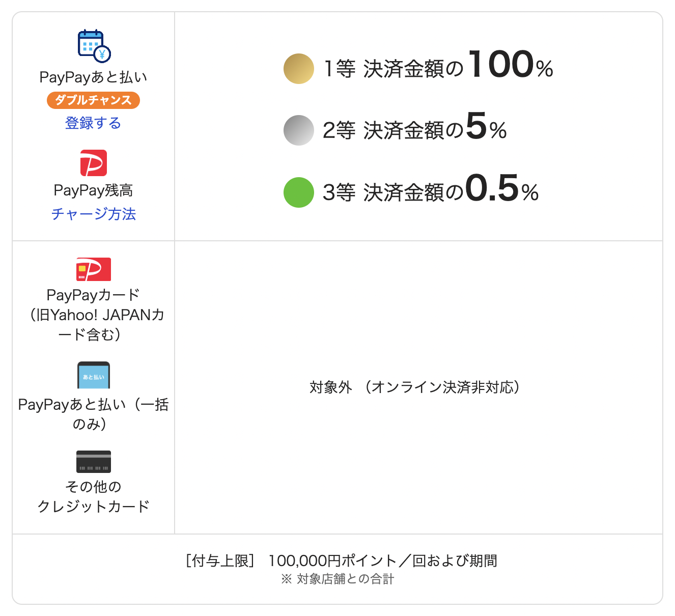This screenshot has width=675, height=616.
Task: Click the gold 1等 circle
Action: (x=299, y=69)
